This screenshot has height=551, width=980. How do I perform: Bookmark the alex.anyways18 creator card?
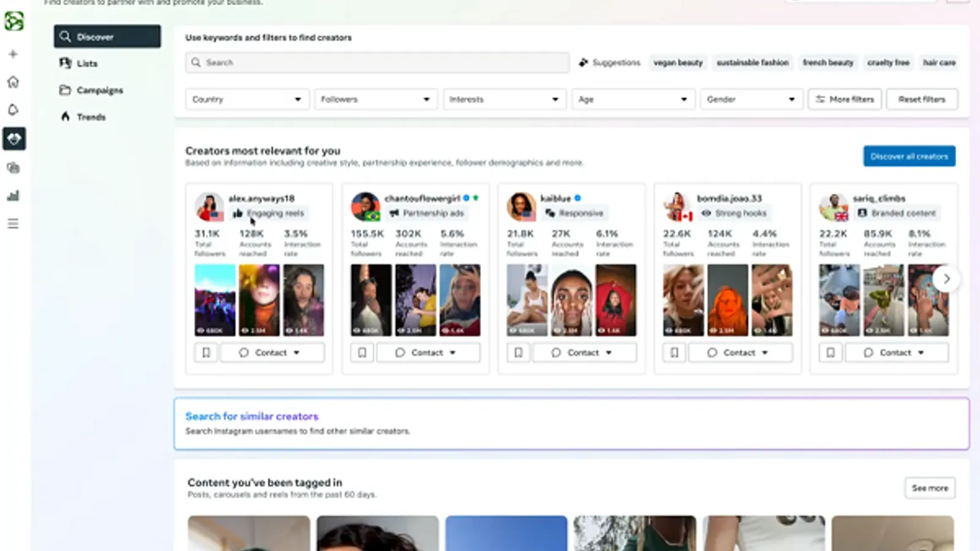(x=206, y=352)
